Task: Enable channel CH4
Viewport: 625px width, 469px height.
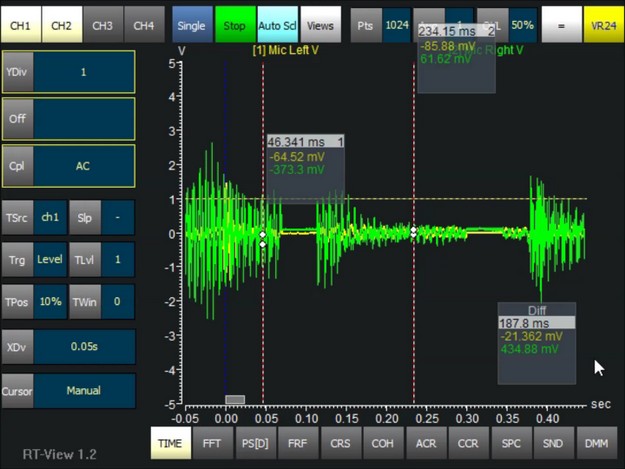Action: [x=144, y=25]
